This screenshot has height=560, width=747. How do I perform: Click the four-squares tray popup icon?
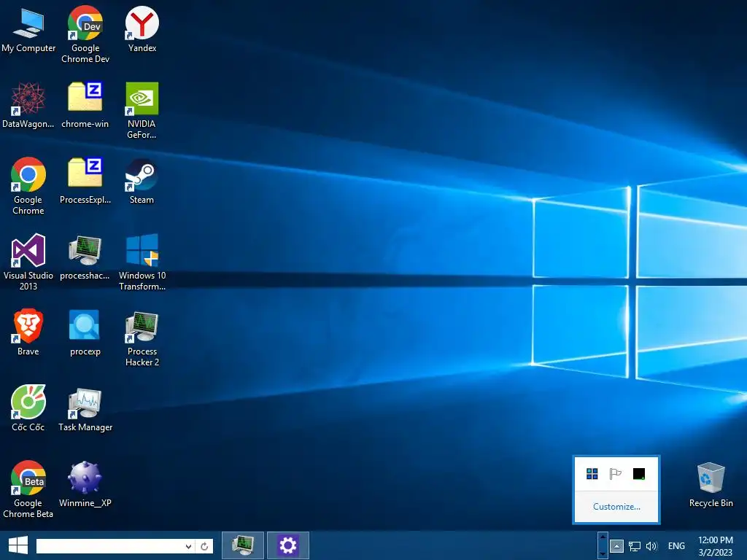[x=592, y=474]
